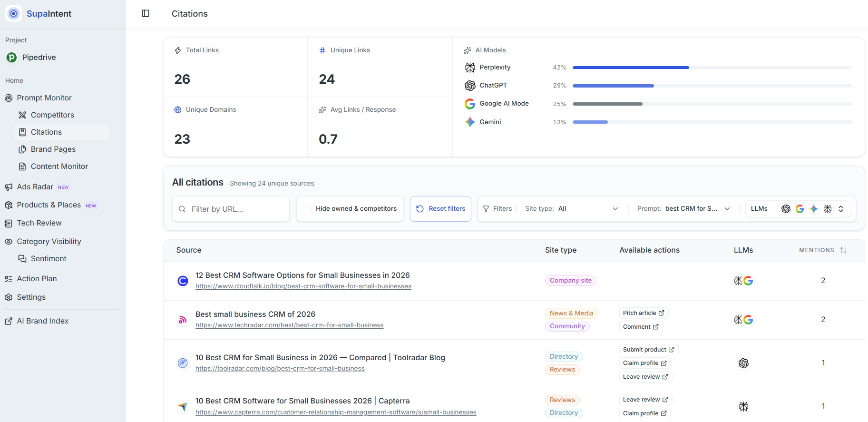The image size is (868, 422).
Task: Click the Brand Pages icon
Action: coord(22,149)
